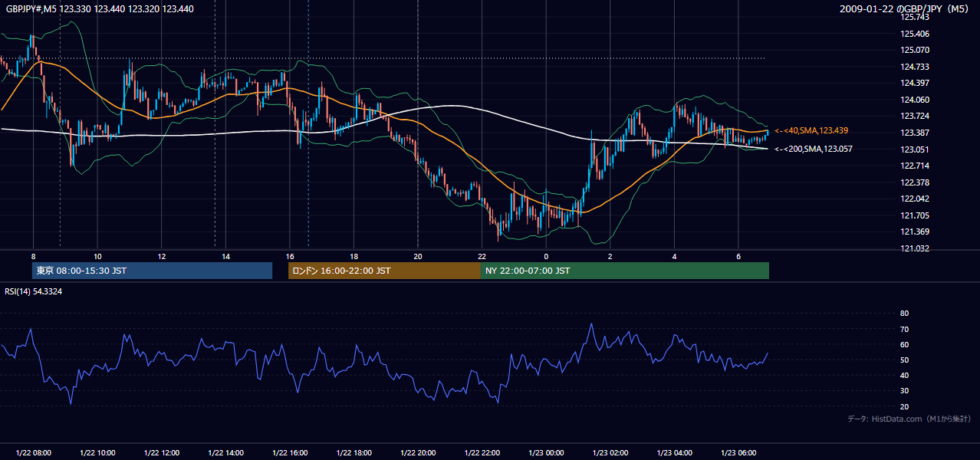
Task: Click price axis label 121.369
Action: 914,232
